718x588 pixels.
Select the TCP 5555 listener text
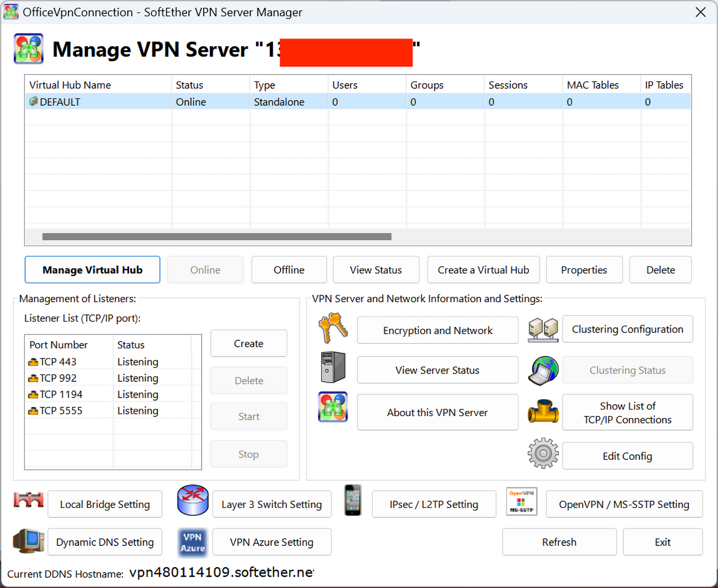tap(61, 411)
